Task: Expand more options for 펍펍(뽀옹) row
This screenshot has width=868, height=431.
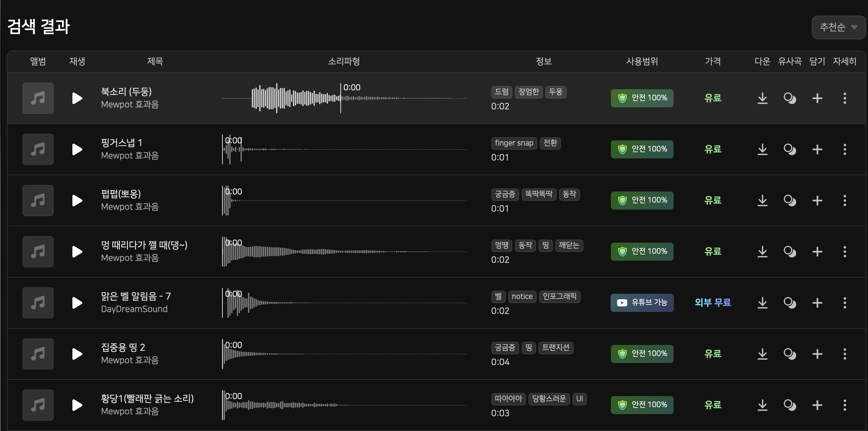Action: (844, 201)
